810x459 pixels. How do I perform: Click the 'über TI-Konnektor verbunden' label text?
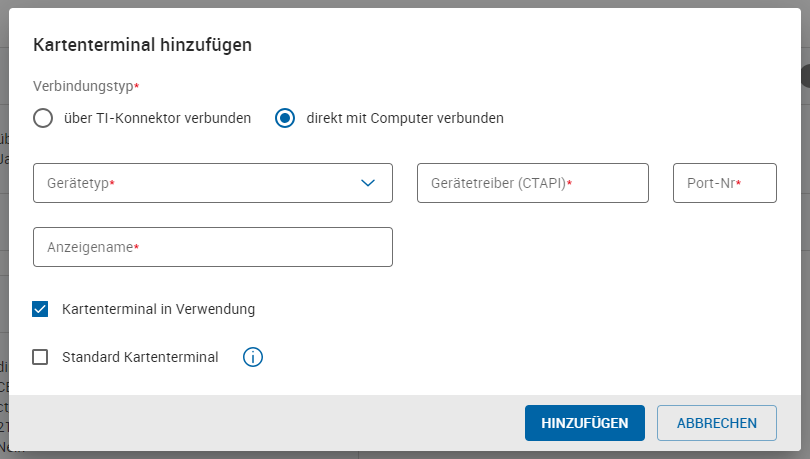(x=157, y=118)
